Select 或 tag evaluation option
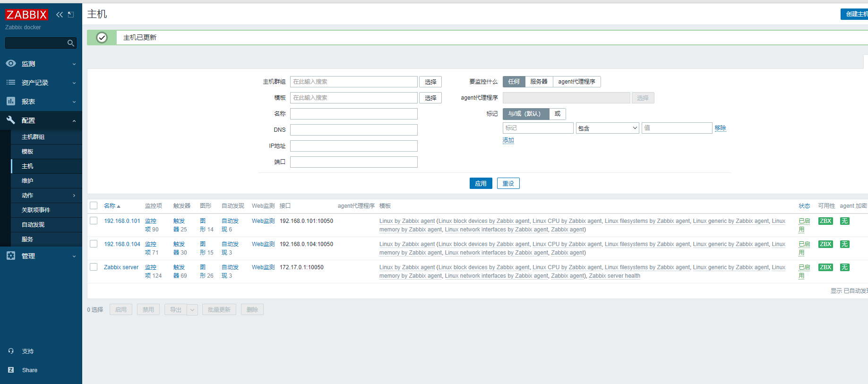Viewport: 868px width, 384px height. pyautogui.click(x=558, y=114)
